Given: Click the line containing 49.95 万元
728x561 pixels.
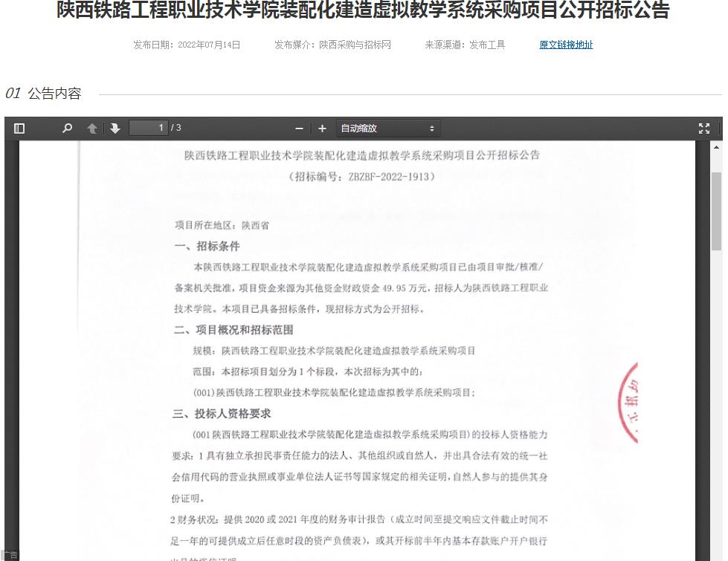Looking at the screenshot, I should click(361, 288).
